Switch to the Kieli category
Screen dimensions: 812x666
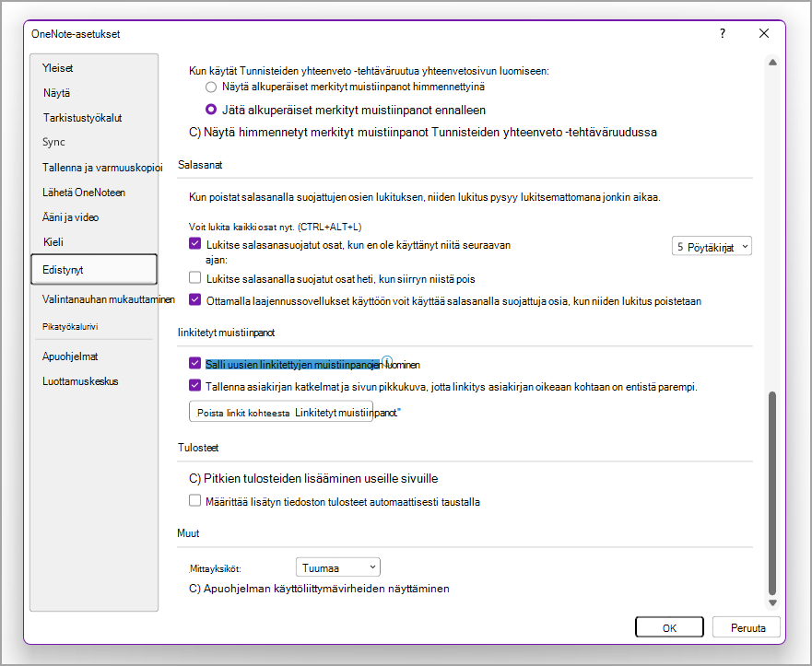click(x=53, y=242)
